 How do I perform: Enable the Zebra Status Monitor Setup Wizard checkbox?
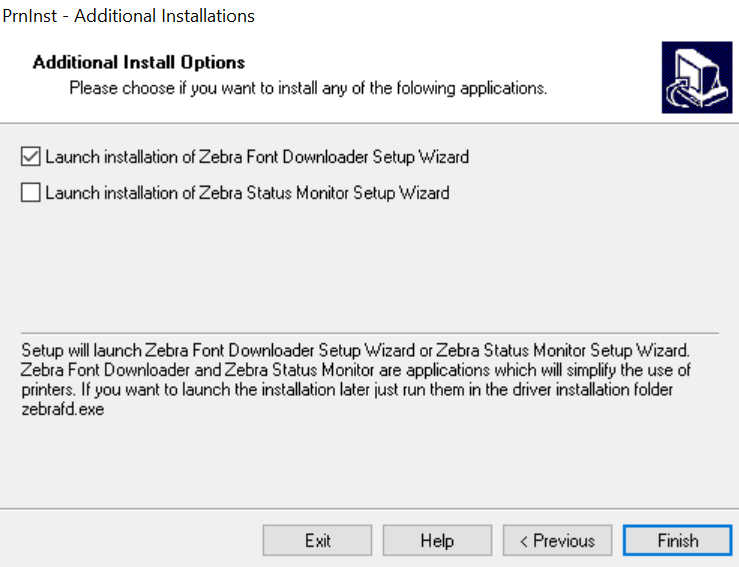[31, 193]
